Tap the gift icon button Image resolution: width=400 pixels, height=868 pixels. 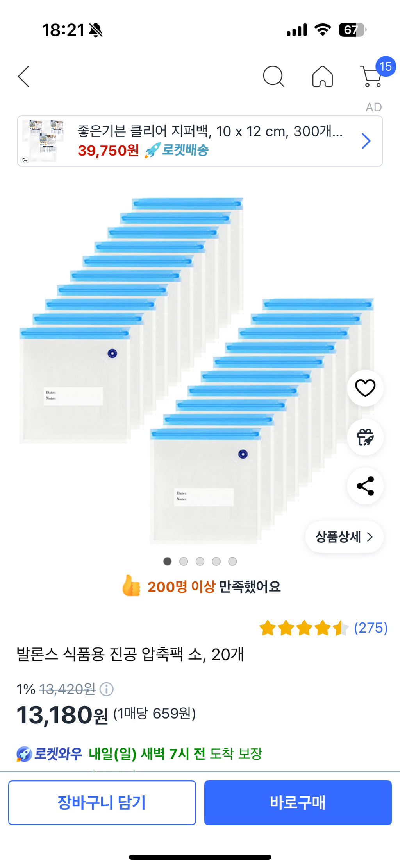coord(365,437)
